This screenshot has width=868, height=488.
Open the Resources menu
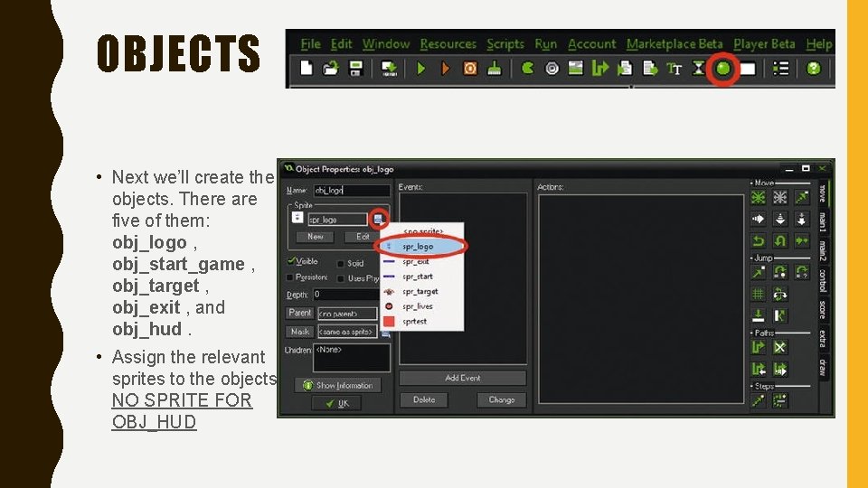(448, 43)
